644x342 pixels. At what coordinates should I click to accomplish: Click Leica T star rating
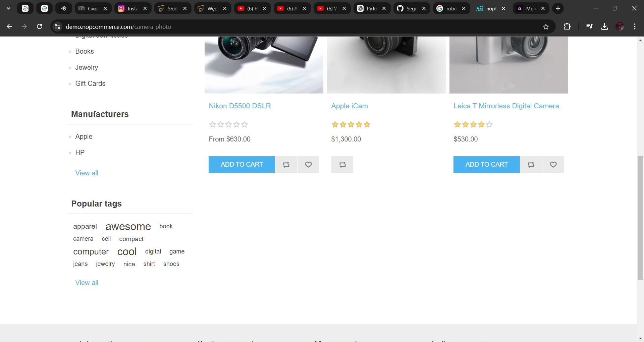(473, 125)
